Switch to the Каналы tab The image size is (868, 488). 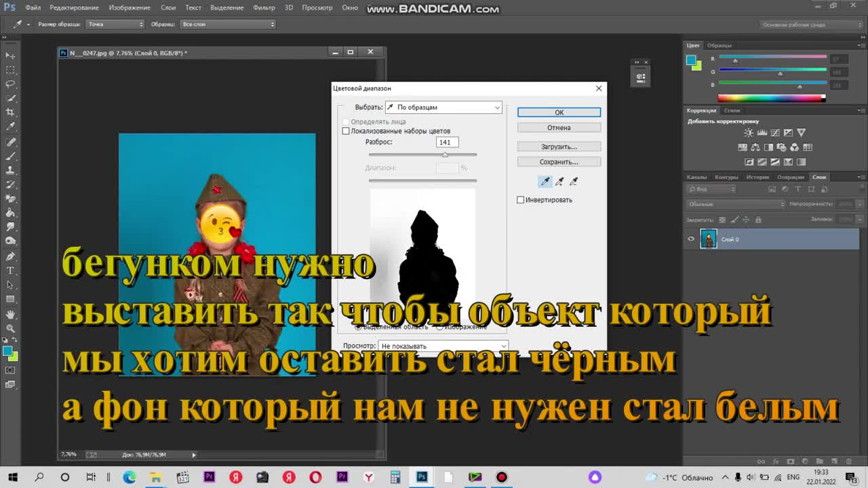click(696, 177)
